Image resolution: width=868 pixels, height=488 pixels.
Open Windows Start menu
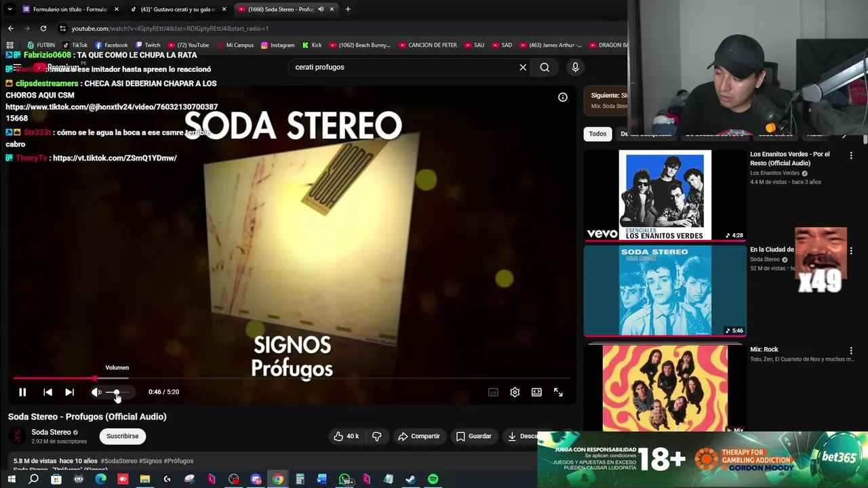coord(12,479)
